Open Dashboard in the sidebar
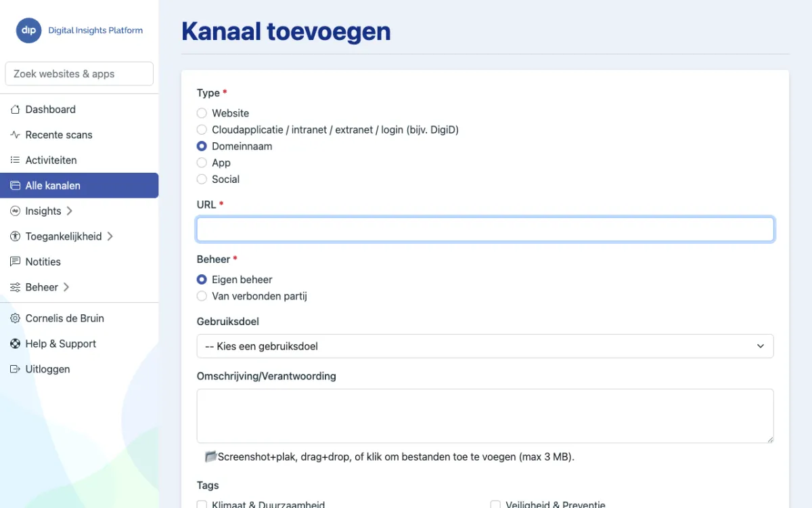 click(79, 109)
